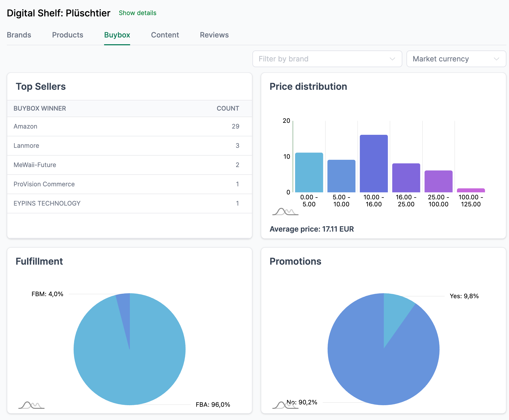This screenshot has width=509, height=420.
Task: Click chart logo icon in Fulfillment panel
Action: [31, 405]
